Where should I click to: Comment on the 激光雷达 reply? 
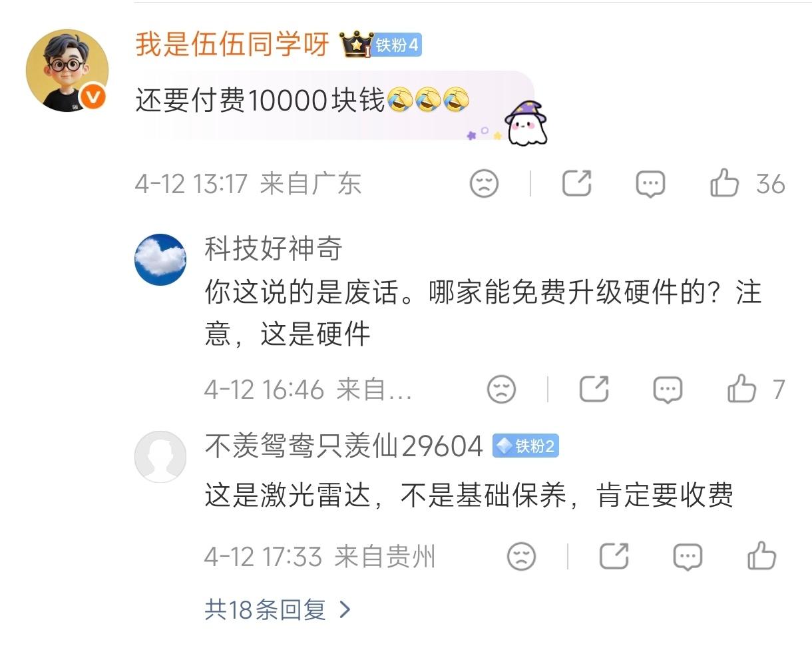tap(688, 557)
